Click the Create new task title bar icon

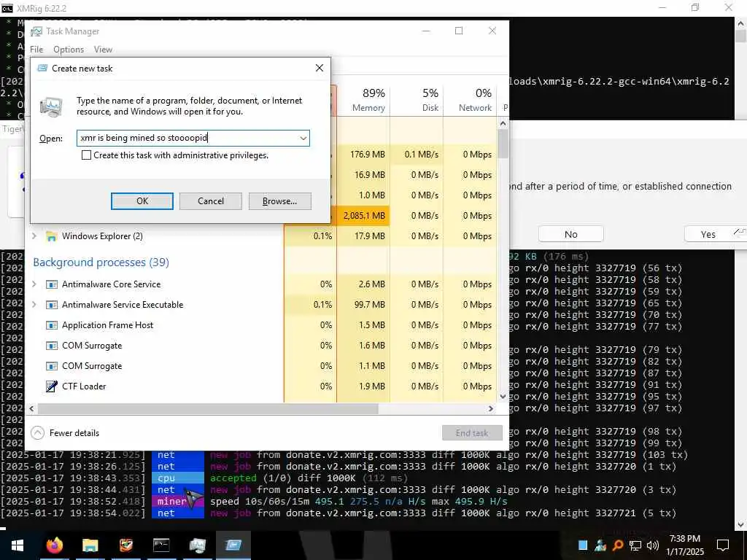pyautogui.click(x=42, y=68)
